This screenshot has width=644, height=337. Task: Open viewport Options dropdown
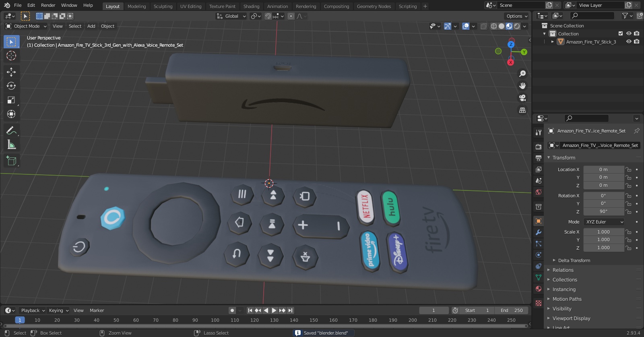click(517, 16)
